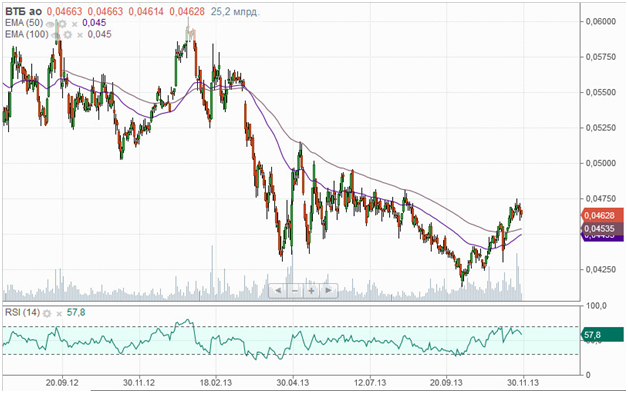Click the 25,2 млрд. volume value
Screen dimensions: 628x393
(236, 12)
